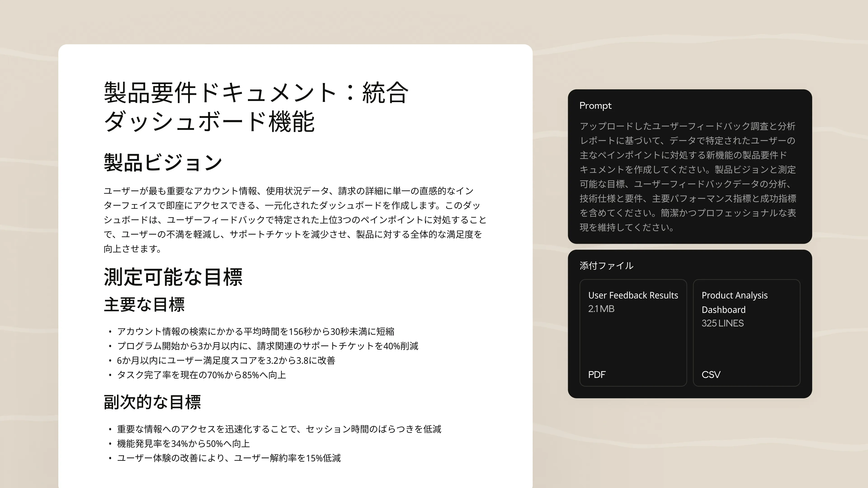Click the 主要な目標 subheading
Image resolution: width=868 pixels, height=488 pixels.
click(x=144, y=305)
